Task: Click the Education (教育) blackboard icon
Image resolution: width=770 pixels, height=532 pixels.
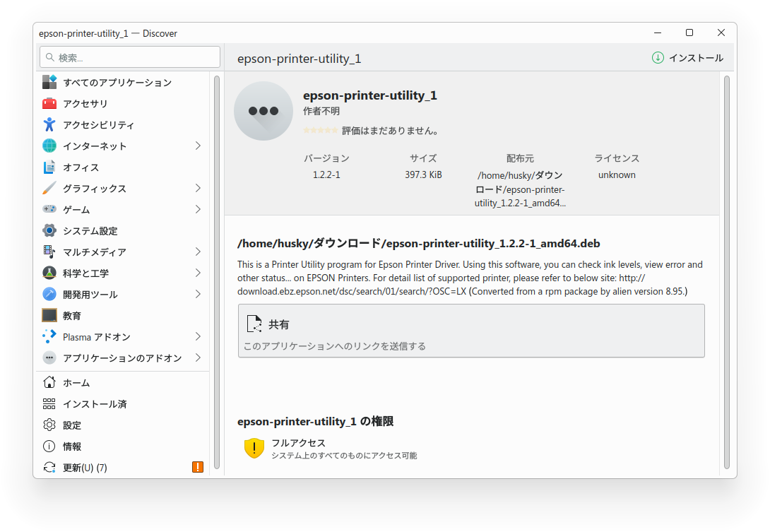Action: 49,315
